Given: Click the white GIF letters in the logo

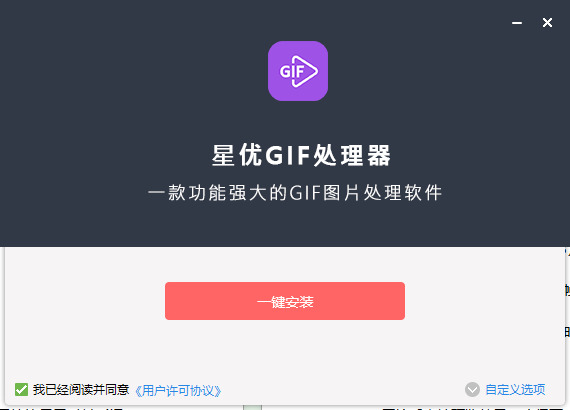Looking at the screenshot, I should pos(291,72).
